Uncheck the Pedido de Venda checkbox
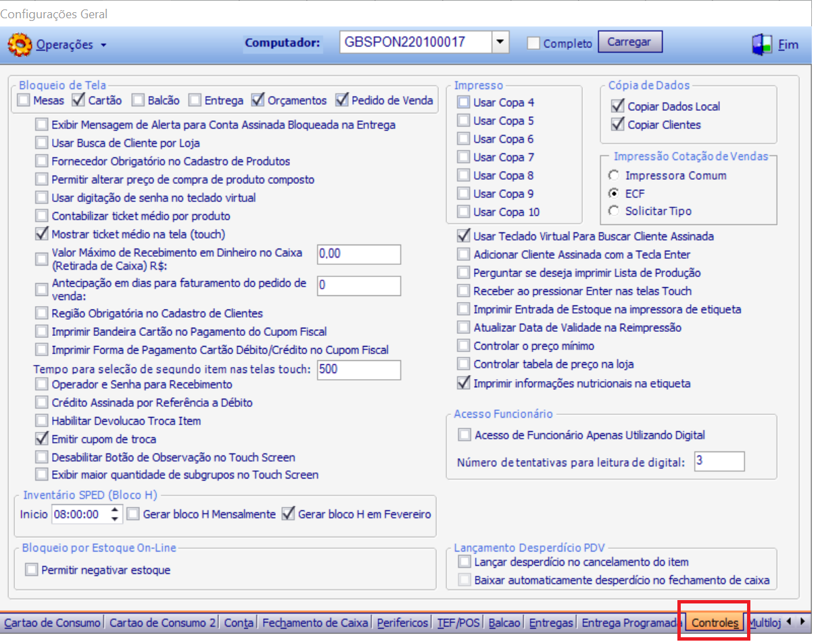 (x=341, y=101)
